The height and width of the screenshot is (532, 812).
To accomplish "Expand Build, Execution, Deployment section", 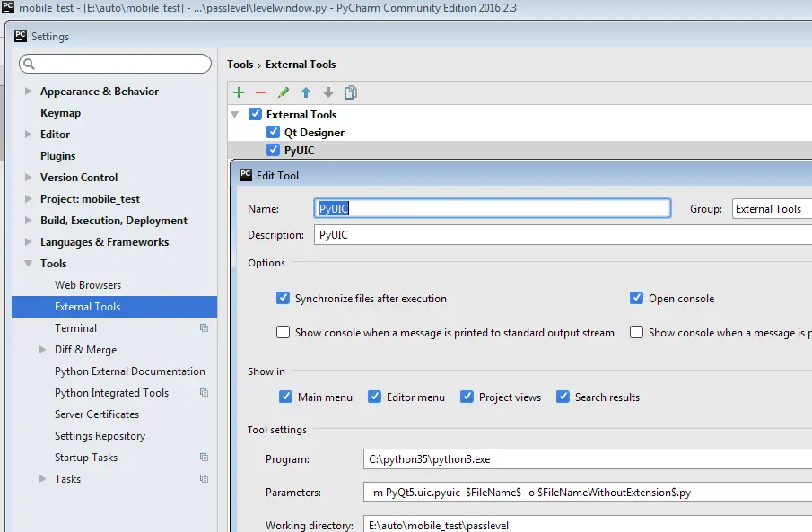I will point(28,220).
